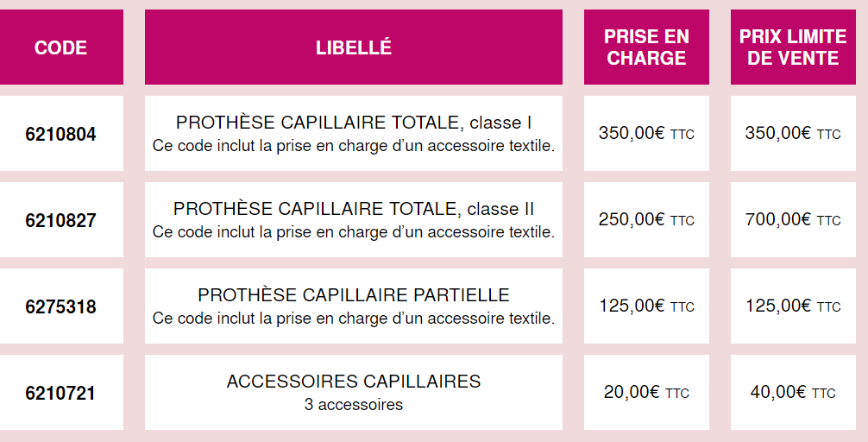The image size is (868, 442).
Task: Select the 250,00€ prise en charge cell
Action: tap(646, 220)
